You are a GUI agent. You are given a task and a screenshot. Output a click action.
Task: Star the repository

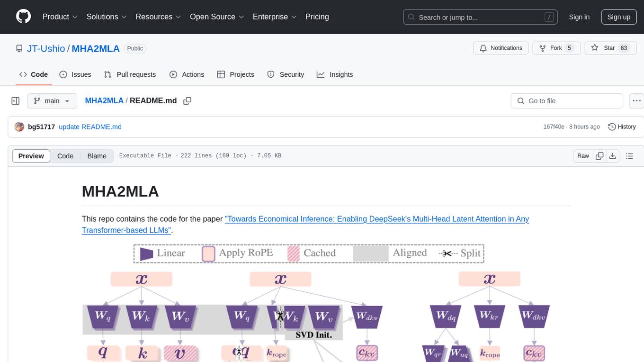610,48
